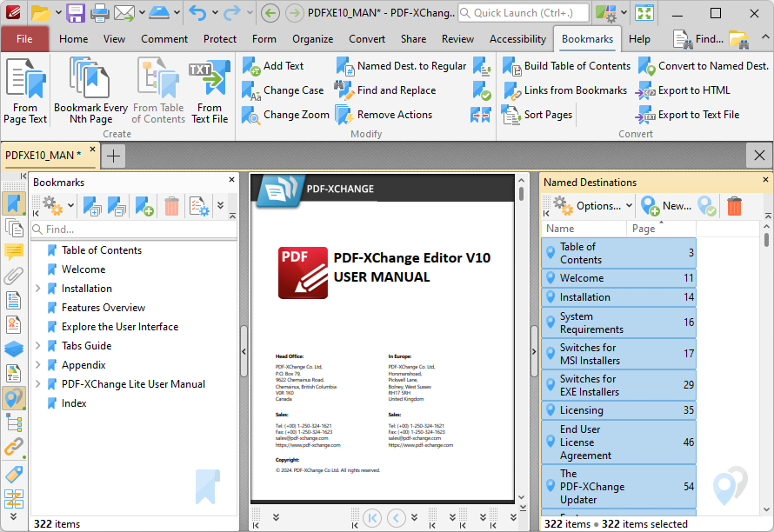Expand PDF-XChange Lite User Manual bookmark
Viewport: 774px width, 532px height.
pyautogui.click(x=38, y=384)
